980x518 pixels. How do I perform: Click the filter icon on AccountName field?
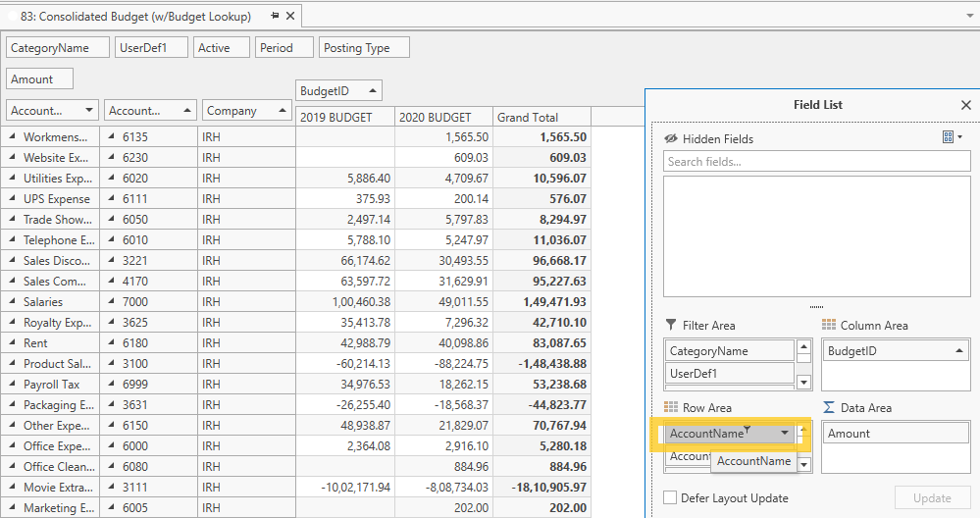748,430
